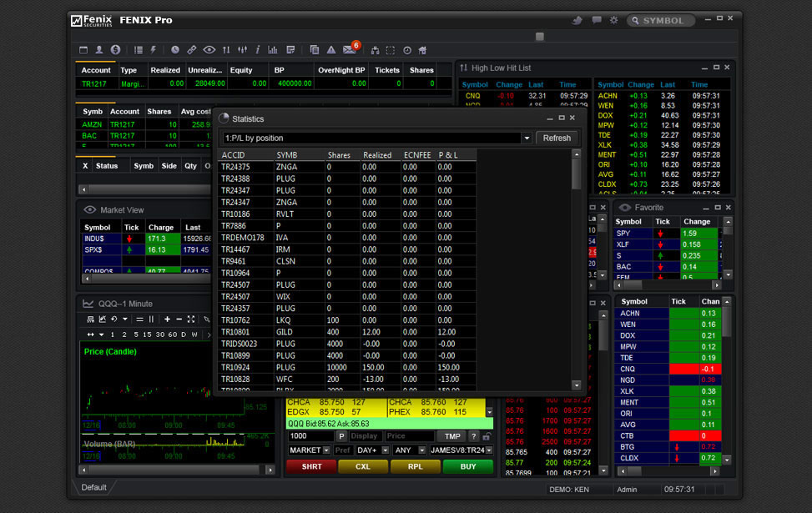This screenshot has width=812, height=513.
Task: Select the 60 minute chart interval
Action: coord(172,334)
